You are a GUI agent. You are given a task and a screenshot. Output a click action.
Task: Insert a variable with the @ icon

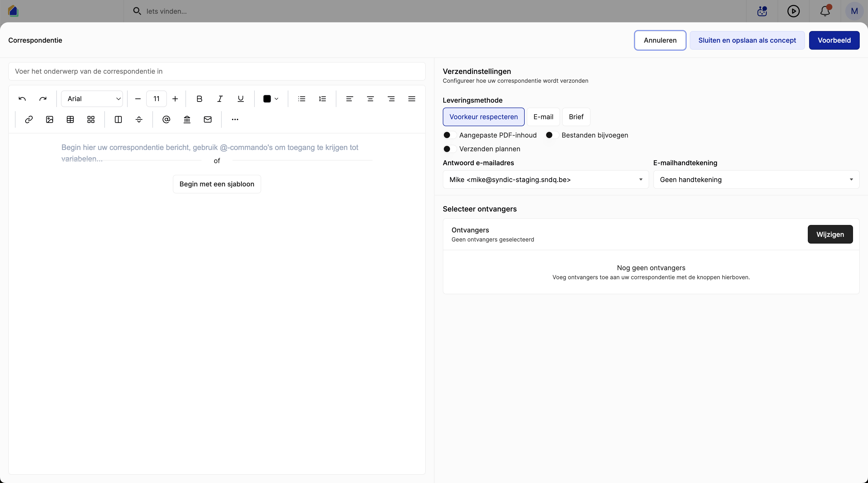166,119
